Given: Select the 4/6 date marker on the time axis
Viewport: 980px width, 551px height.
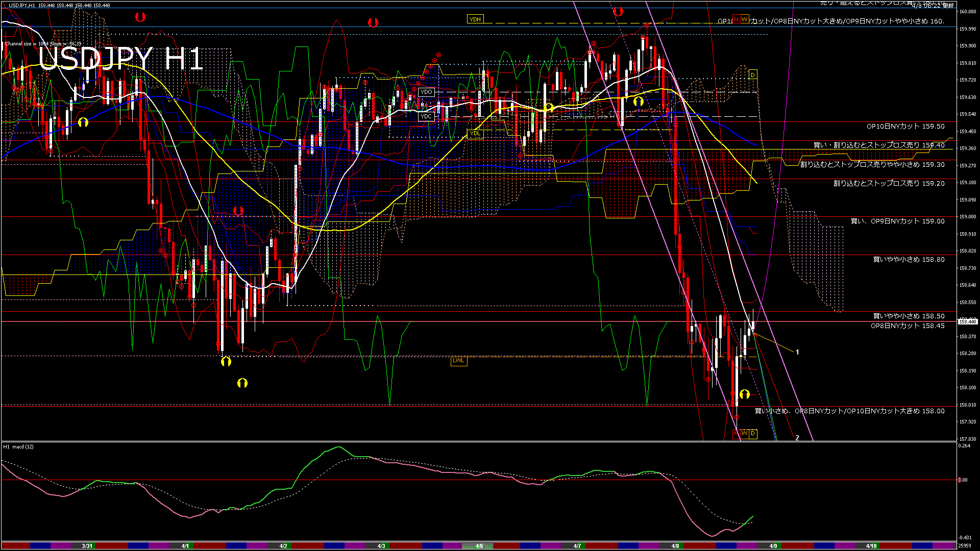Looking at the screenshot, I should [479, 546].
